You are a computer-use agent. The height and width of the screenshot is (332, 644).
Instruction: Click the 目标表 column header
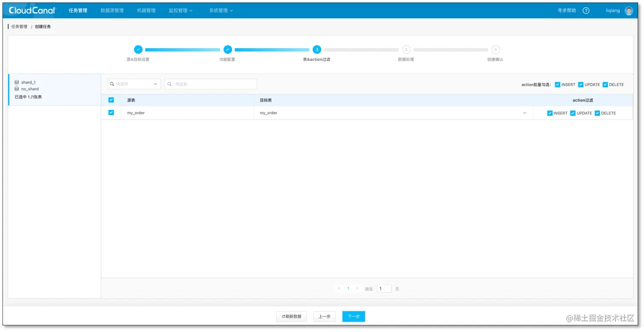[266, 100]
